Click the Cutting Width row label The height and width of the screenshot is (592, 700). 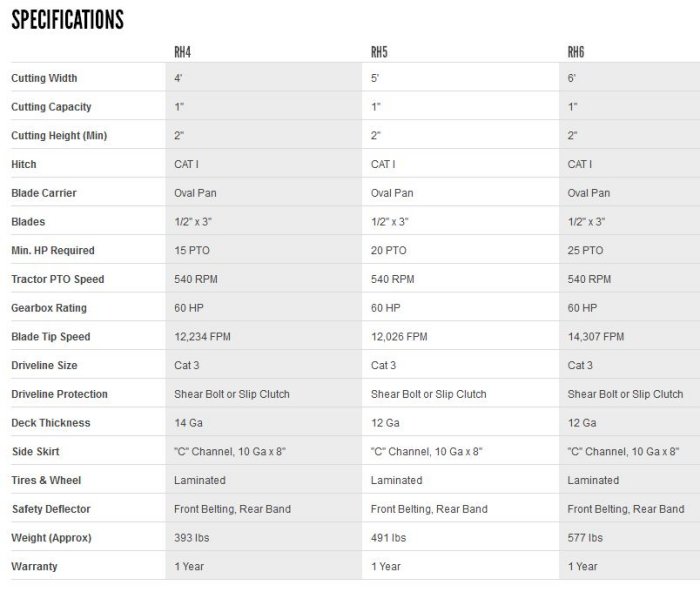pyautogui.click(x=44, y=78)
